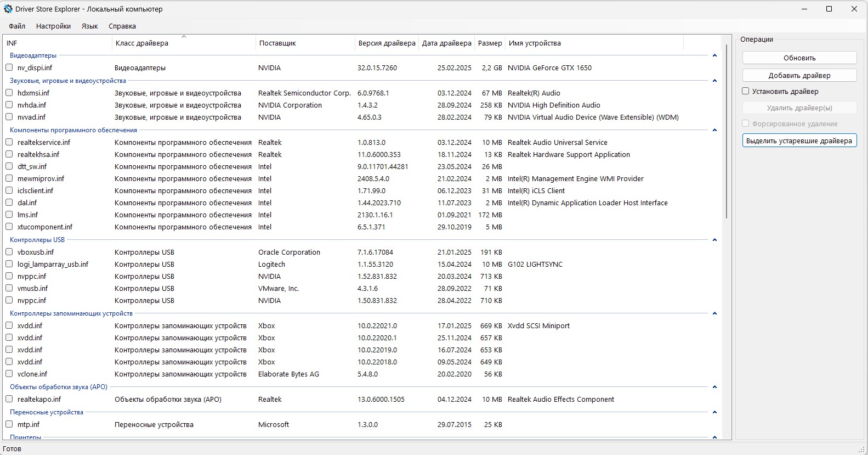Check the vboxusb.inf driver checkbox
This screenshot has height=455, width=868.
pos(9,252)
